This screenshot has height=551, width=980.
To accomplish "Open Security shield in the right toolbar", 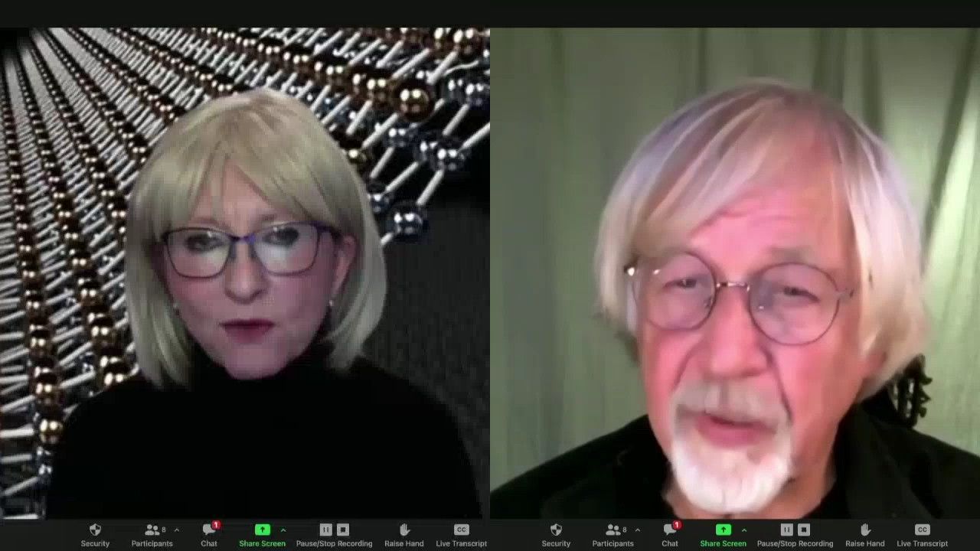I will pos(556,530).
